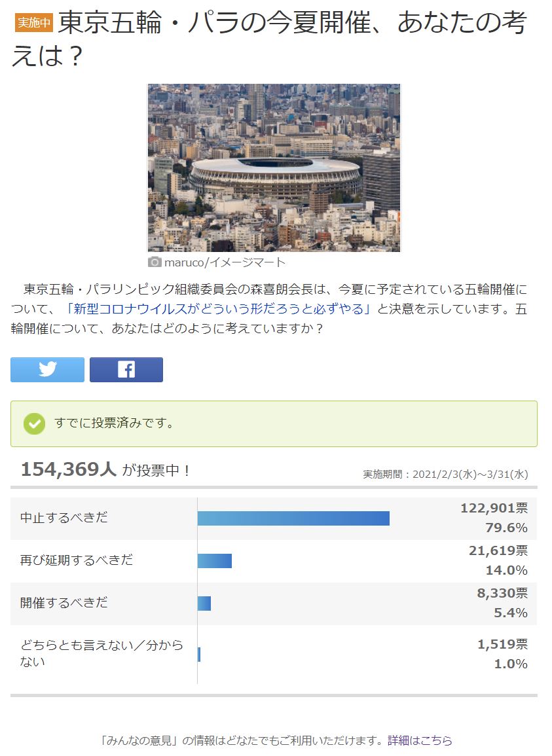The image size is (552, 756).
Task: Click the 開催するべきだ result bar
Action: coord(204,603)
